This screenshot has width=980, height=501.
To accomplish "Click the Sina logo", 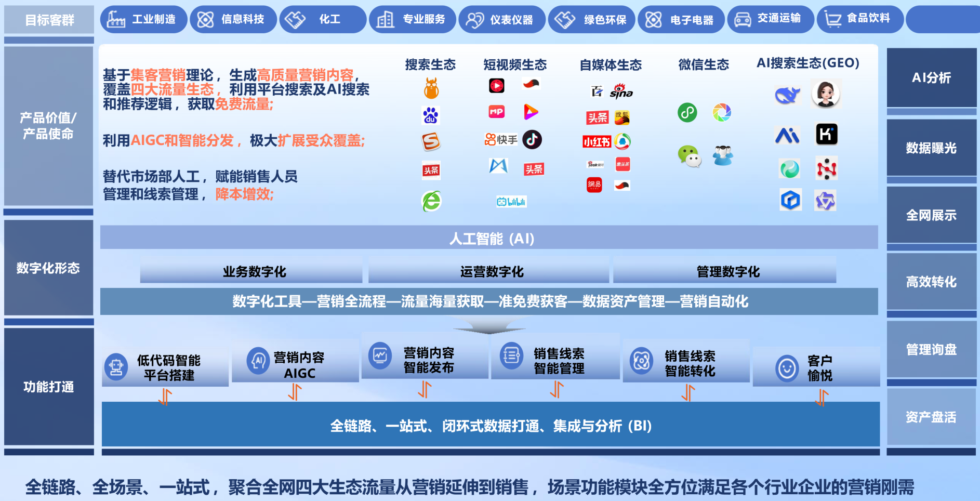I will 621,91.
